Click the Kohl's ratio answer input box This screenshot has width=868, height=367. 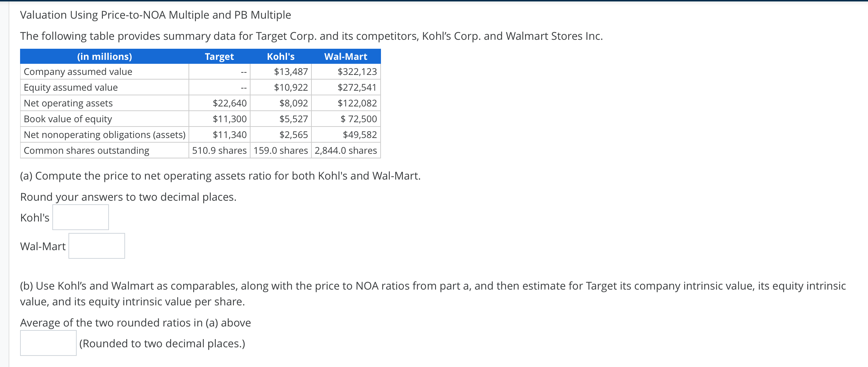81,217
